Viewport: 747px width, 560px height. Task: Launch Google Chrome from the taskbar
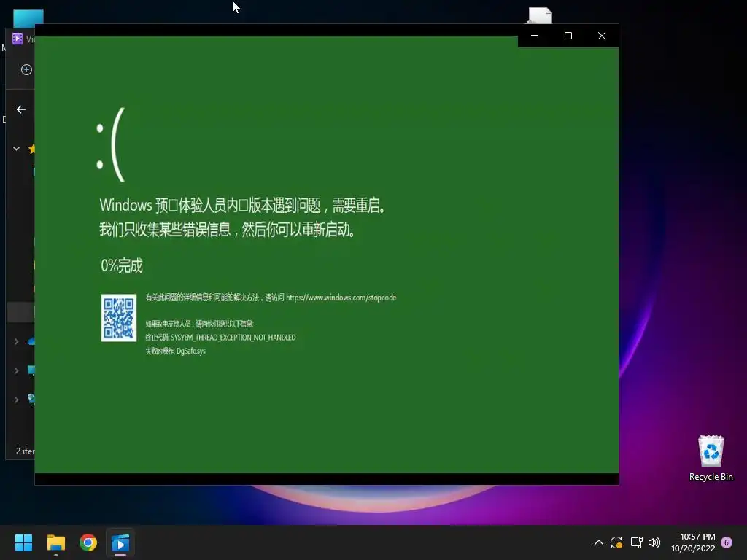[x=88, y=542]
